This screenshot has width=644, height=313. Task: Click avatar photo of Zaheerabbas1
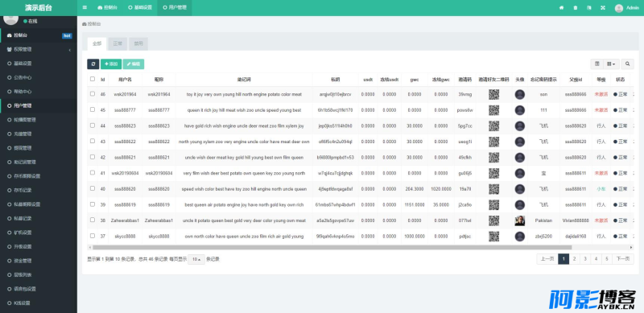[519, 220]
